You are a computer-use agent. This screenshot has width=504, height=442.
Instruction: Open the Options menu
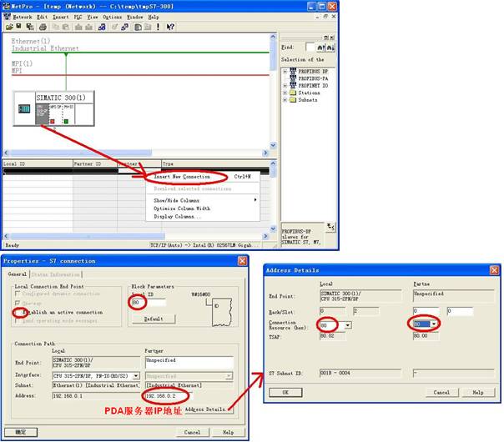[112, 17]
